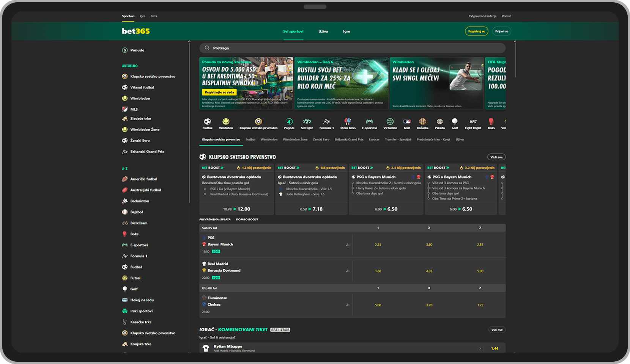
Task: Click the search magnifier icon
Action: click(207, 48)
